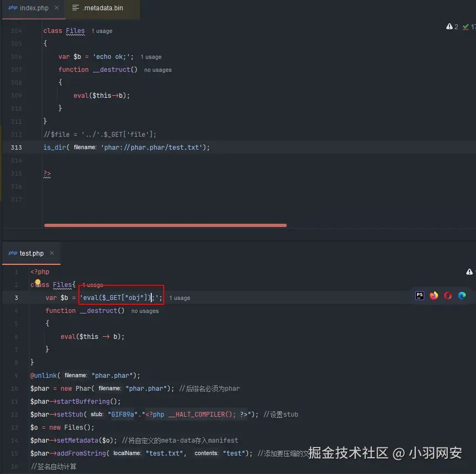Click the addFromString method call
Image resolution: width=476 pixels, height=474 pixels.
point(81,453)
